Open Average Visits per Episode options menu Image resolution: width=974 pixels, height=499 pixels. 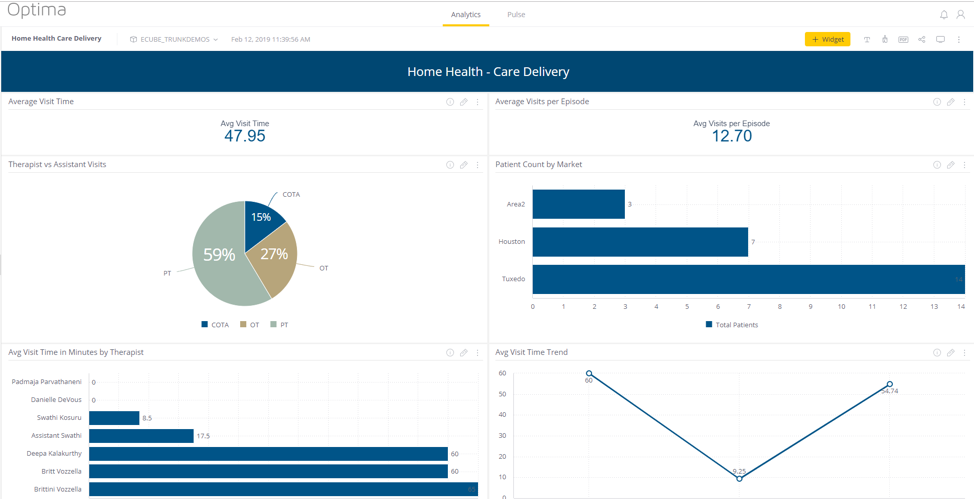pos(964,102)
